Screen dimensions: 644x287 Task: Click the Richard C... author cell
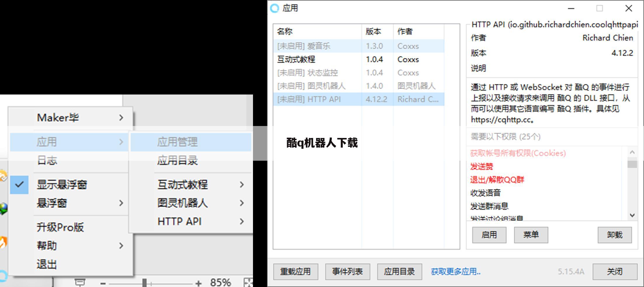coord(418,99)
